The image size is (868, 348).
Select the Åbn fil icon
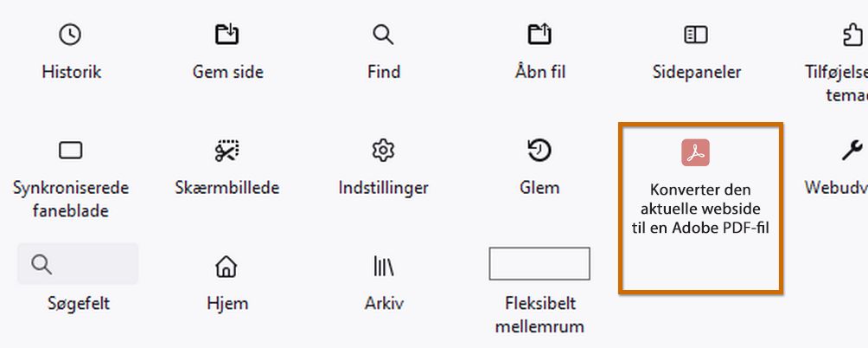coord(539,35)
